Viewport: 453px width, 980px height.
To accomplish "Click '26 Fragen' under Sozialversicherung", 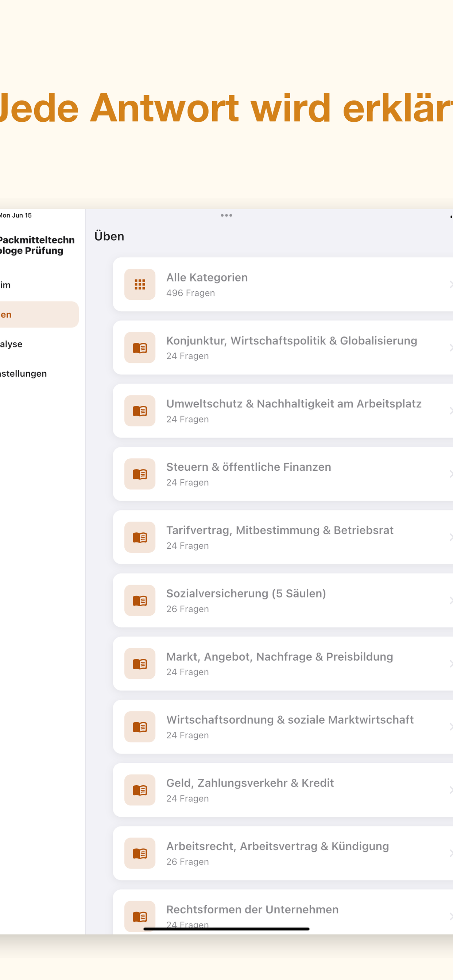I will click(188, 609).
